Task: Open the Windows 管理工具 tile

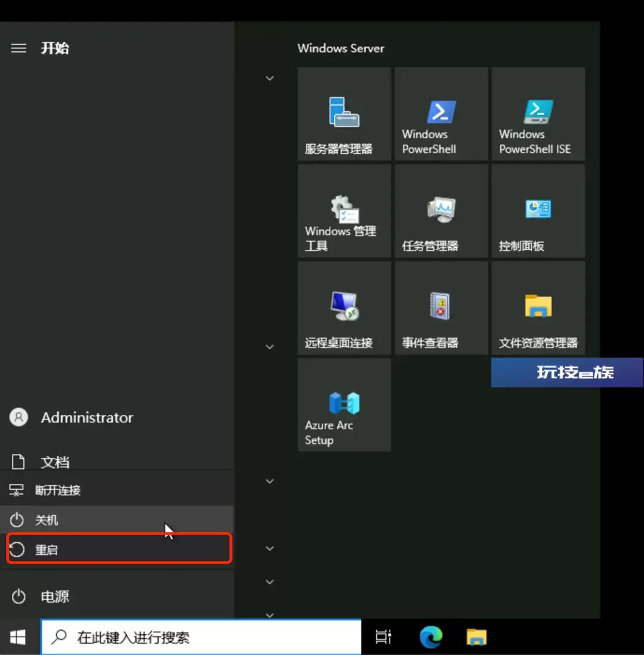Action: [x=344, y=210]
